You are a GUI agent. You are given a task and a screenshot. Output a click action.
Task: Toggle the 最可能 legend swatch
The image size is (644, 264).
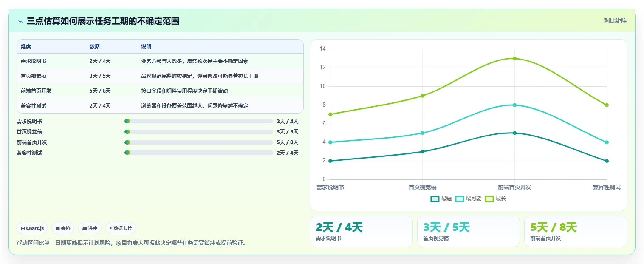460,199
